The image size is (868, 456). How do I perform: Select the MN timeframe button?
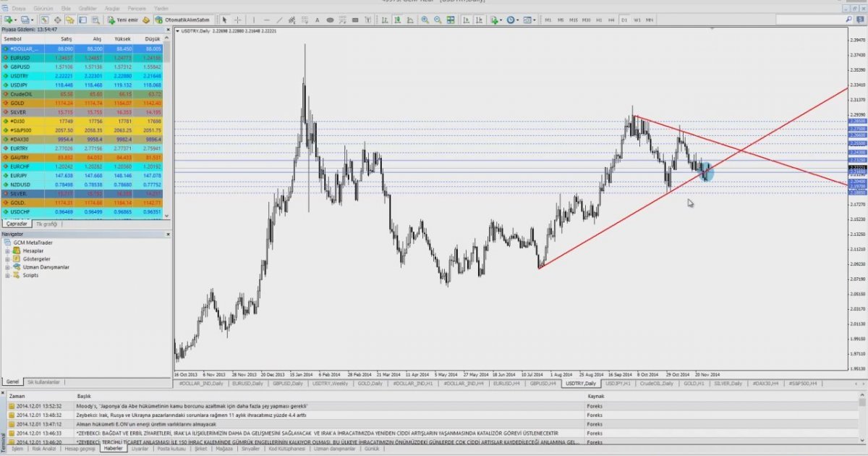pyautogui.click(x=650, y=20)
